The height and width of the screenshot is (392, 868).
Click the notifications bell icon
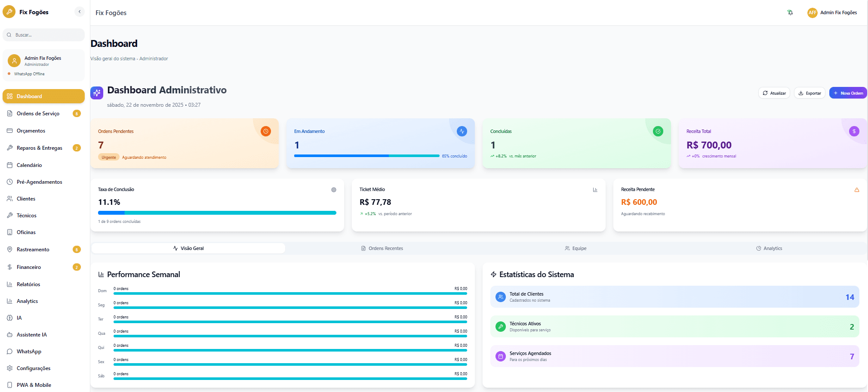pos(790,12)
